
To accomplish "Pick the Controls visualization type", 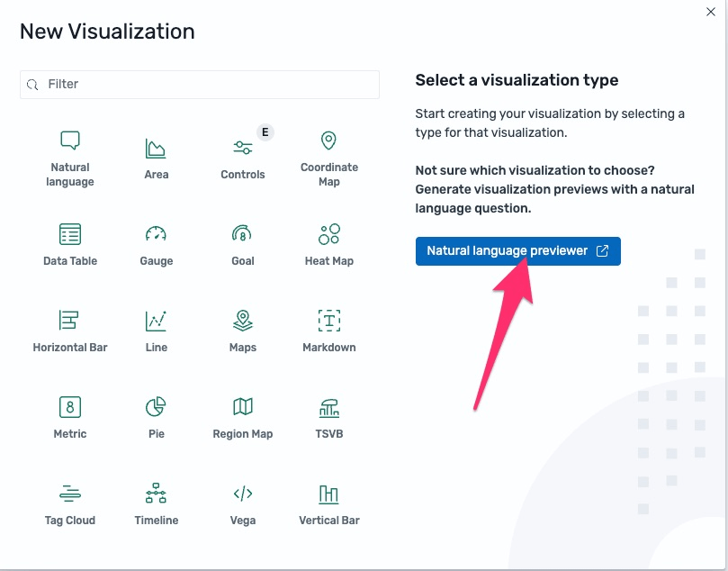I will (243, 158).
